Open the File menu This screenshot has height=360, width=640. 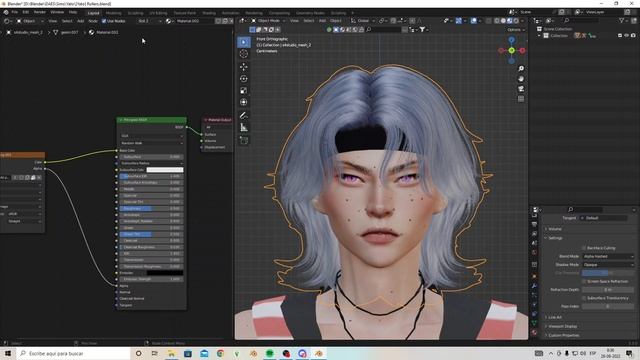click(x=15, y=12)
